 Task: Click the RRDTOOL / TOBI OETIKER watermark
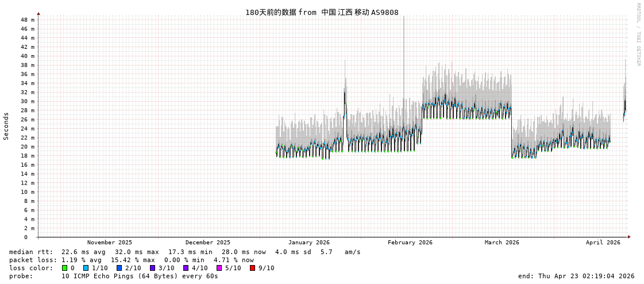(638, 34)
